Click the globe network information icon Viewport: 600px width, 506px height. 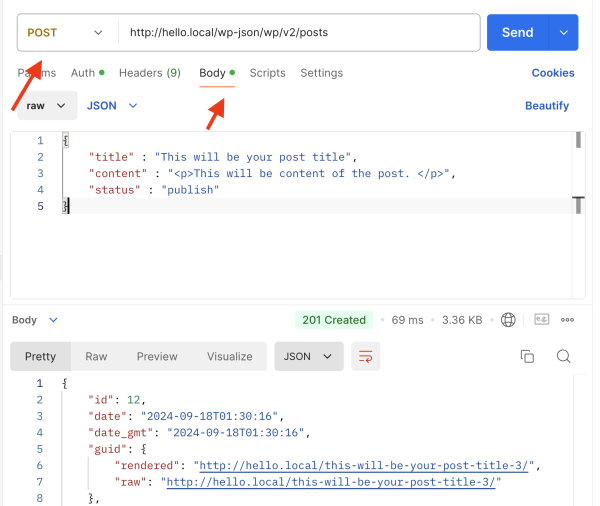[509, 320]
